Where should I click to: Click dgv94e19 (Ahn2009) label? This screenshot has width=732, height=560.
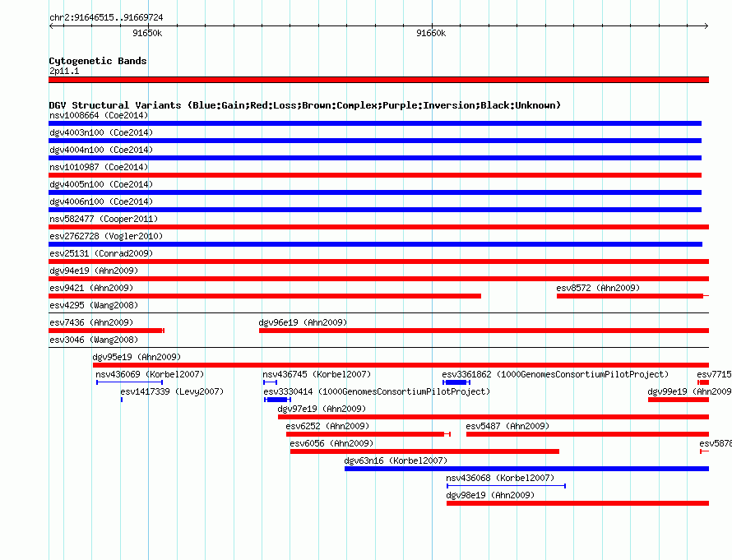(94, 271)
